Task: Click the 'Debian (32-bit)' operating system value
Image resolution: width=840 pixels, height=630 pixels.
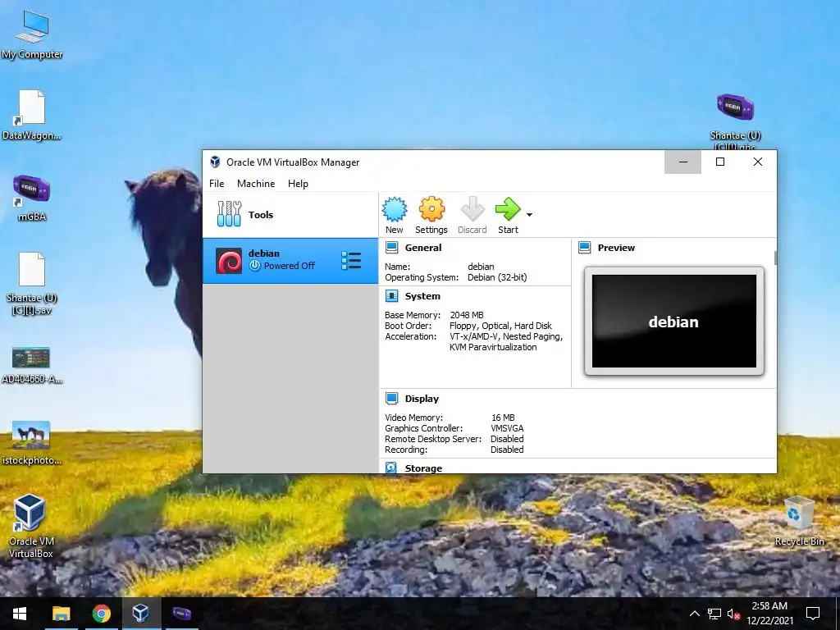Action: pyautogui.click(x=497, y=277)
